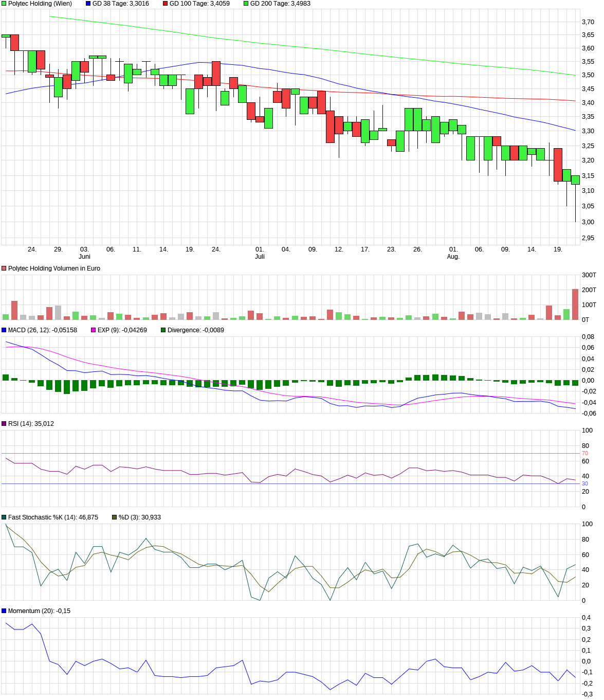Toggle the Fast Stochastic %K (14) marker
The width and height of the screenshot is (604, 700).
coord(4,518)
